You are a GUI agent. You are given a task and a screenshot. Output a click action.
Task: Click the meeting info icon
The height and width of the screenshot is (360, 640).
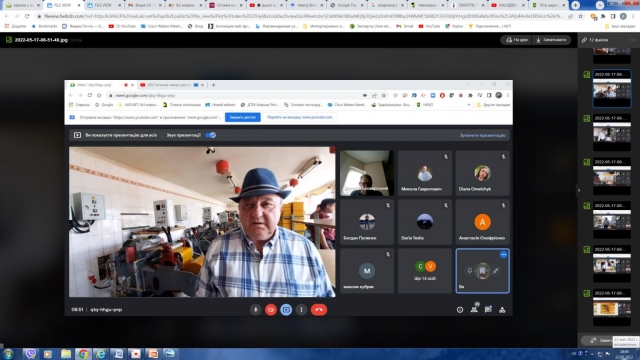click(460, 310)
